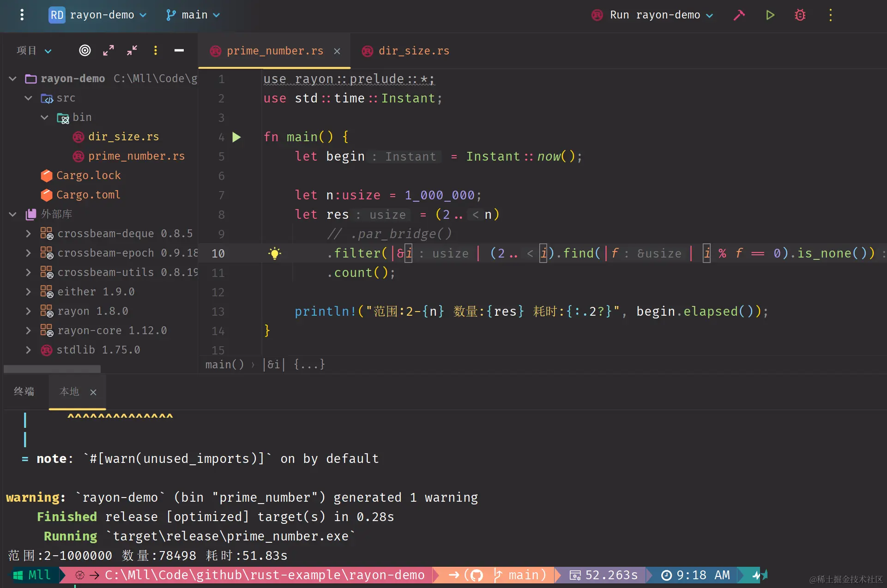Click the Build hammer icon
Viewport: 887px width, 588px height.
739,15
